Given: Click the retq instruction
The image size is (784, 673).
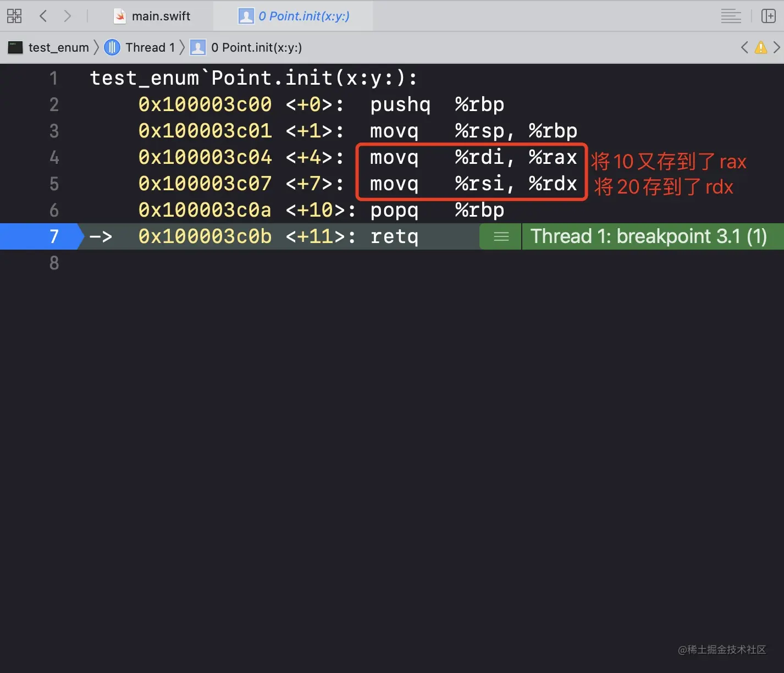Looking at the screenshot, I should pyautogui.click(x=394, y=236).
